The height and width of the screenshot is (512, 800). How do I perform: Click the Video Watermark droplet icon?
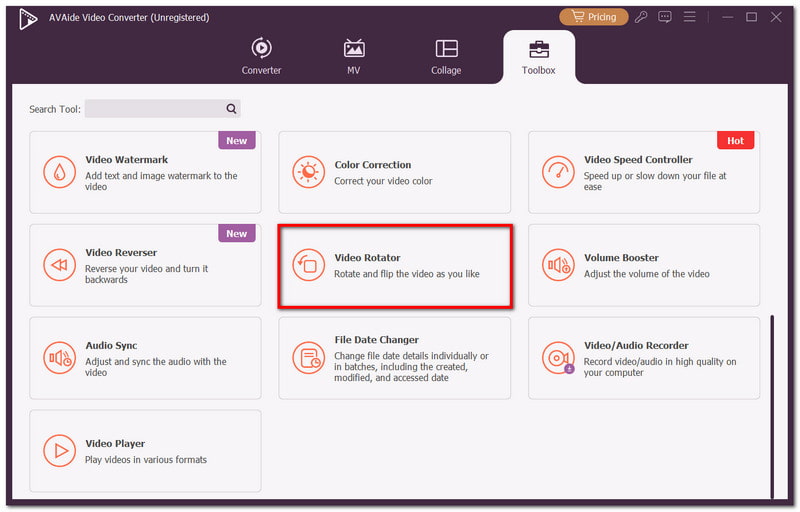coord(59,172)
